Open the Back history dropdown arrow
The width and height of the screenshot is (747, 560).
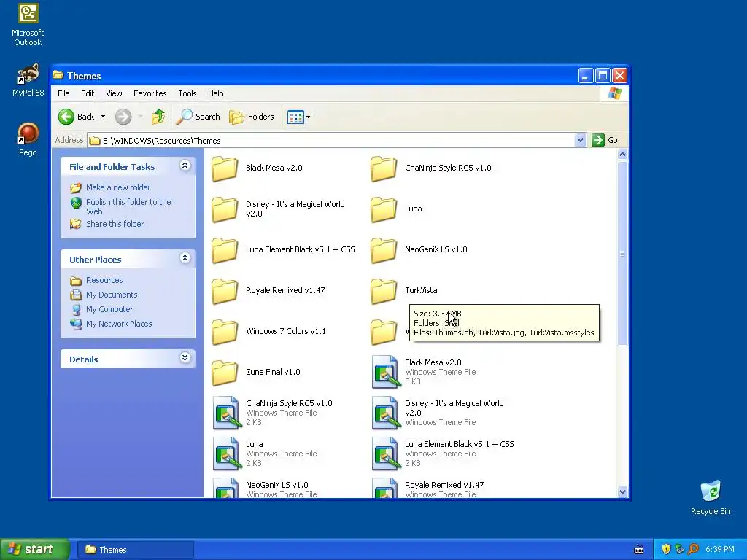point(103,117)
